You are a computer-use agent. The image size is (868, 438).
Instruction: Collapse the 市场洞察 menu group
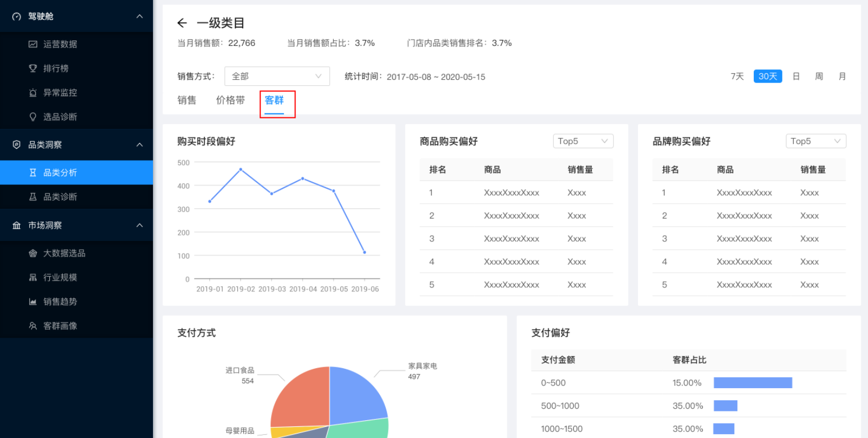tap(140, 225)
